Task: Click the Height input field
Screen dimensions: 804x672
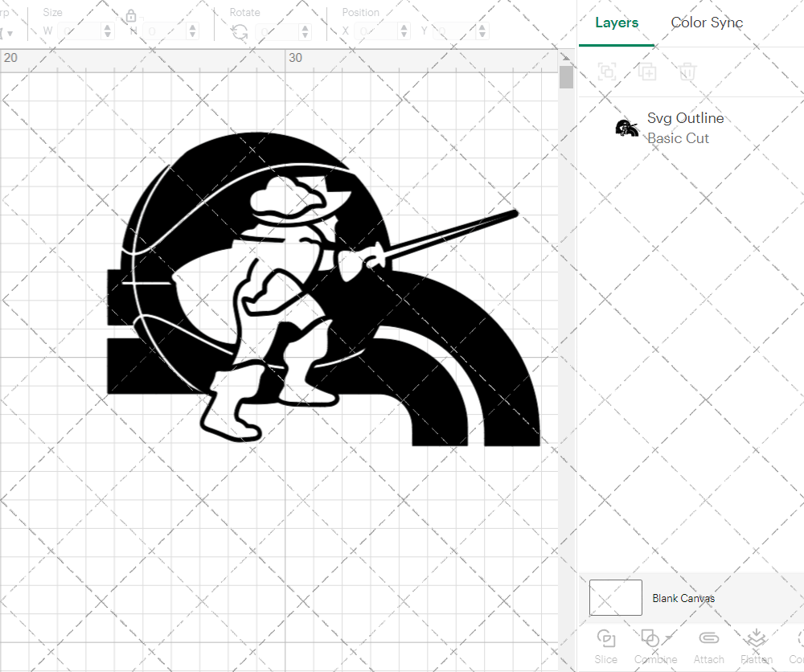Action: pos(165,31)
